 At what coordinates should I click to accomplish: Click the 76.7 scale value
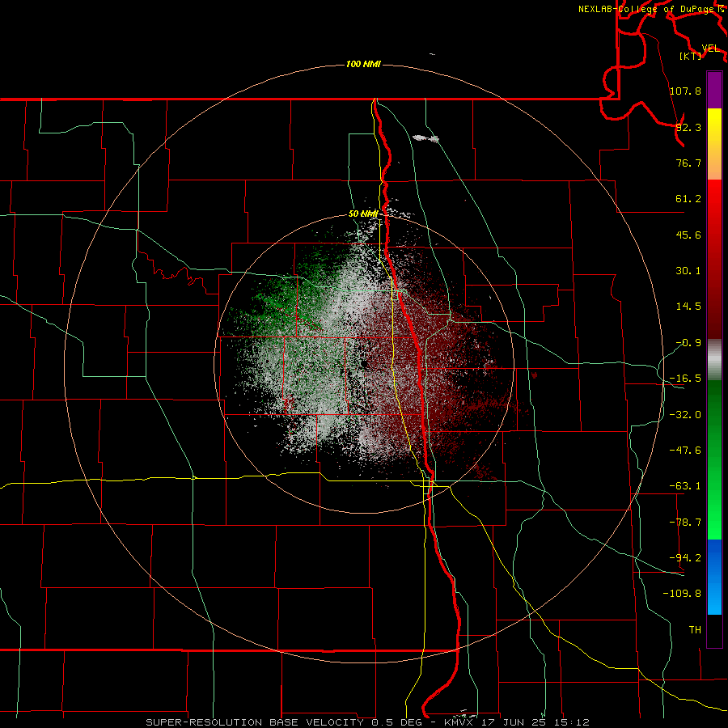pos(688,163)
